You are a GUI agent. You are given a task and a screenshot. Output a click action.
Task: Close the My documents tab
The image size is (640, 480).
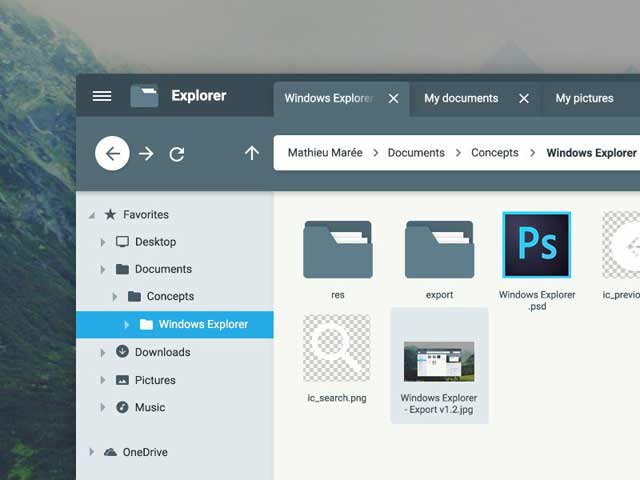click(524, 98)
